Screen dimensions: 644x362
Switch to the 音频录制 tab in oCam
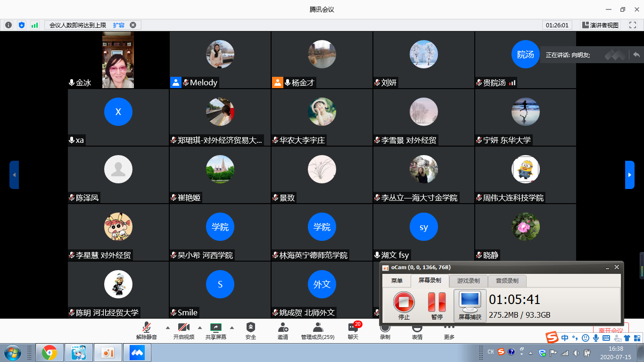(507, 280)
